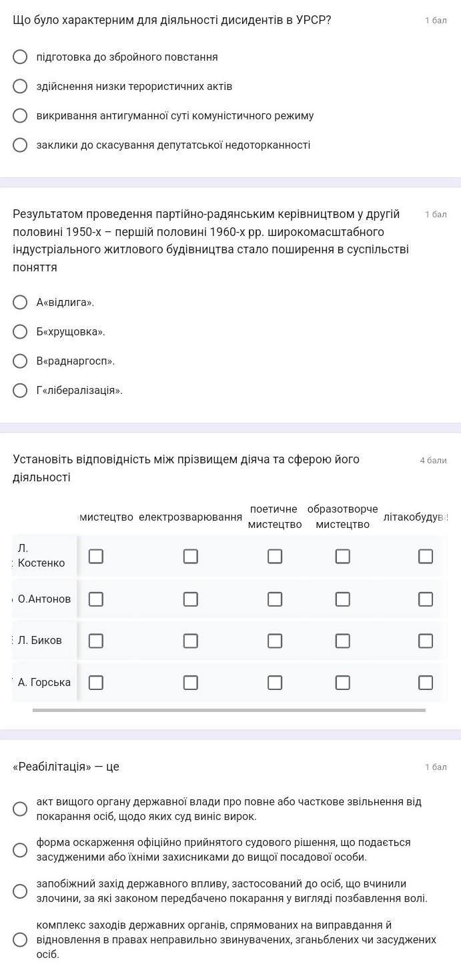Image resolution: width=461 pixels, height=980 pixels.
Task: Select «запобіжний захід державного впливу» option
Action: point(21,891)
